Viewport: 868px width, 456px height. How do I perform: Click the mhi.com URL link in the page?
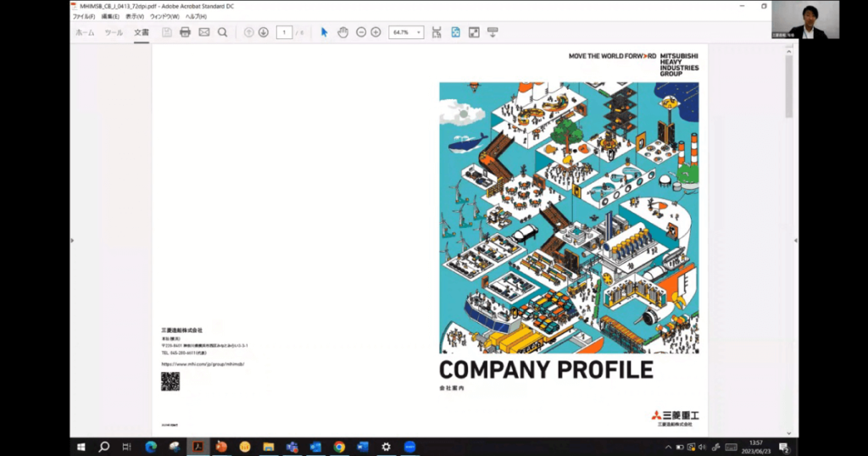203,364
